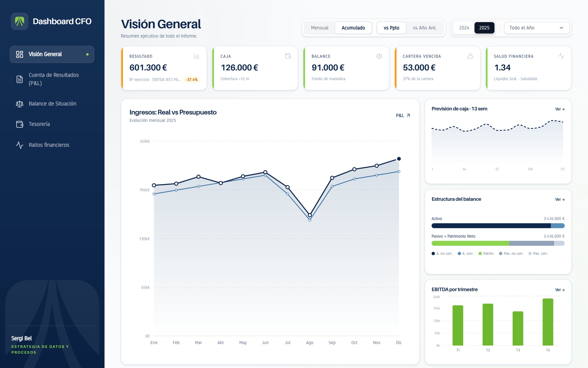Click Ver on Estructura del balance card
Screen dimensions: 588x368
pyautogui.click(x=560, y=200)
